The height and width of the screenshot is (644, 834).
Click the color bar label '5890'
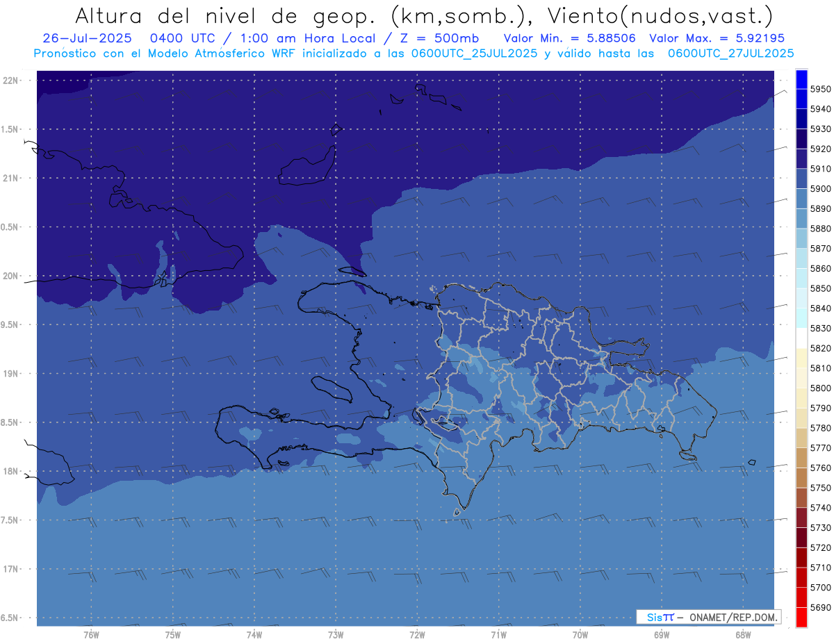821,208
